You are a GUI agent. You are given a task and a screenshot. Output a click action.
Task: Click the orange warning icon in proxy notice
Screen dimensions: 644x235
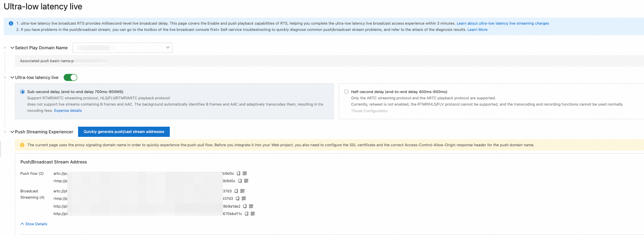[x=22, y=145]
